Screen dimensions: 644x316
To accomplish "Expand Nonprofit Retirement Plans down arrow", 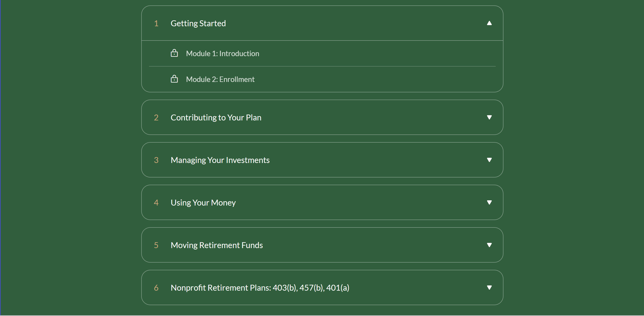I will click(489, 287).
